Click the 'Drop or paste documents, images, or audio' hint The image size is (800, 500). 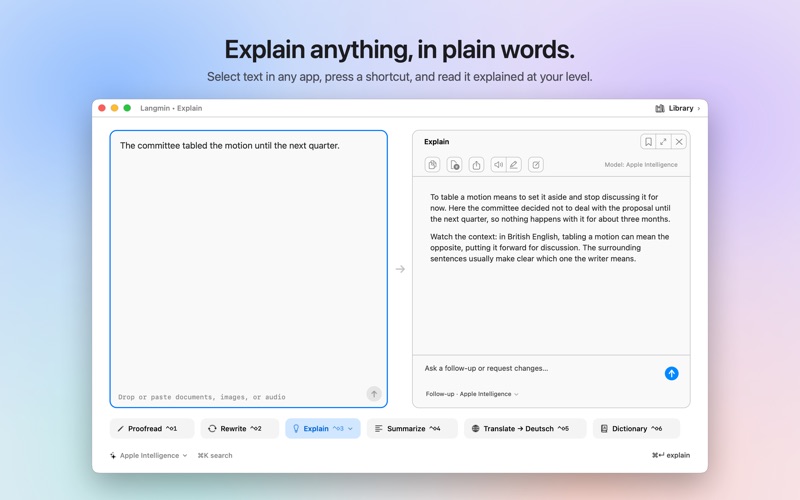202,397
